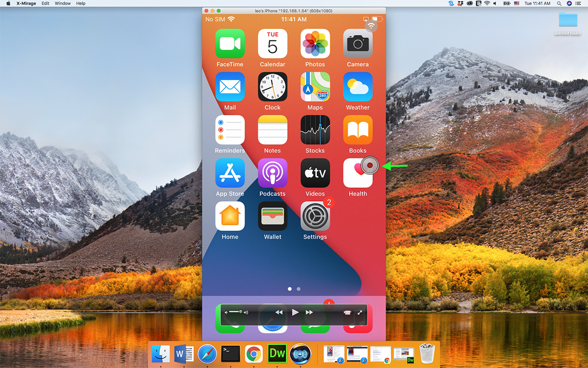
Task: Launch the Podcasts app
Action: pyautogui.click(x=273, y=173)
